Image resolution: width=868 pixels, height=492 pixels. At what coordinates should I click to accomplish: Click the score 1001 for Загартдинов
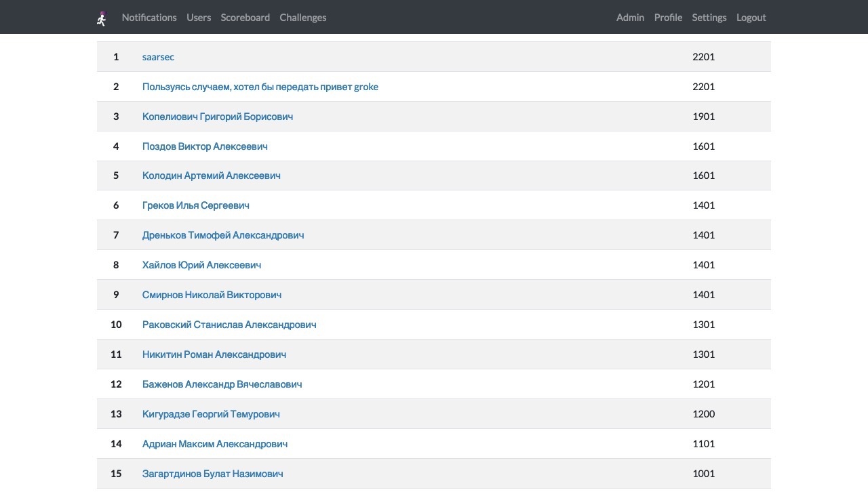(704, 474)
